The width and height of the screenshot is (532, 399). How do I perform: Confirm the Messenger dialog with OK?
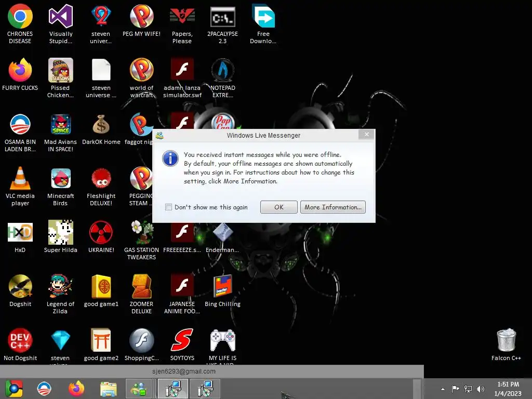279,207
